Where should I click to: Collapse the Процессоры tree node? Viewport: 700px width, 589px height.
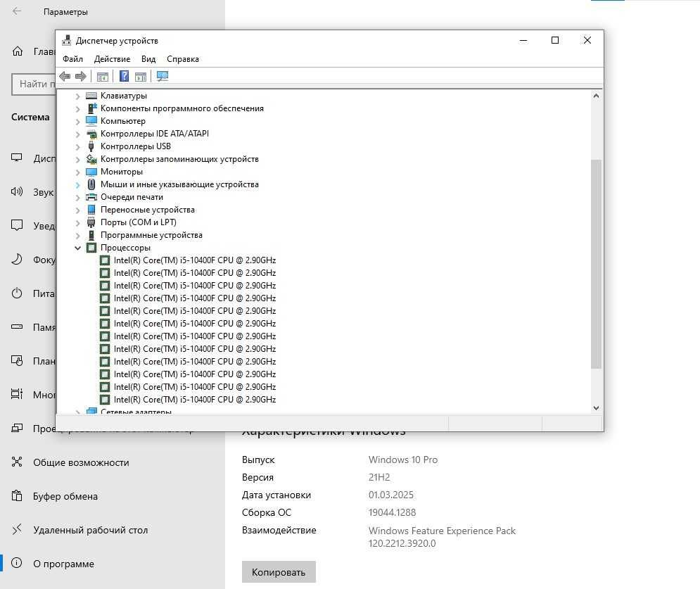[x=77, y=248]
